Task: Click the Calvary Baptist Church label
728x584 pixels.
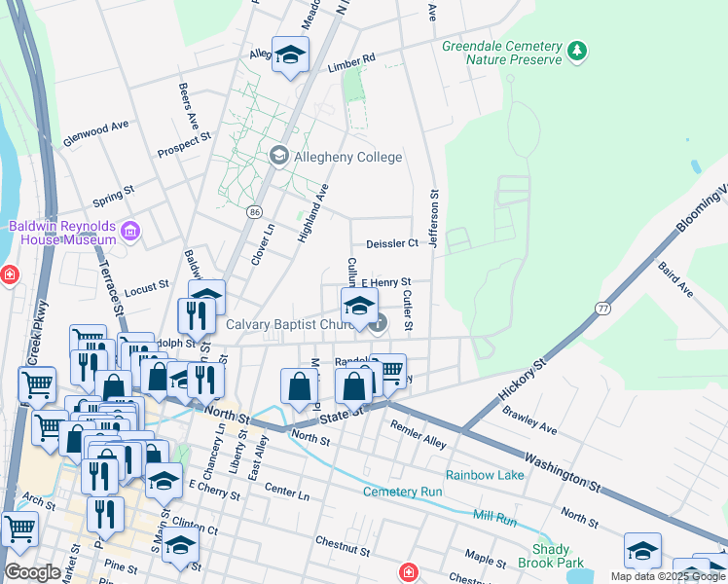Action: [290, 324]
